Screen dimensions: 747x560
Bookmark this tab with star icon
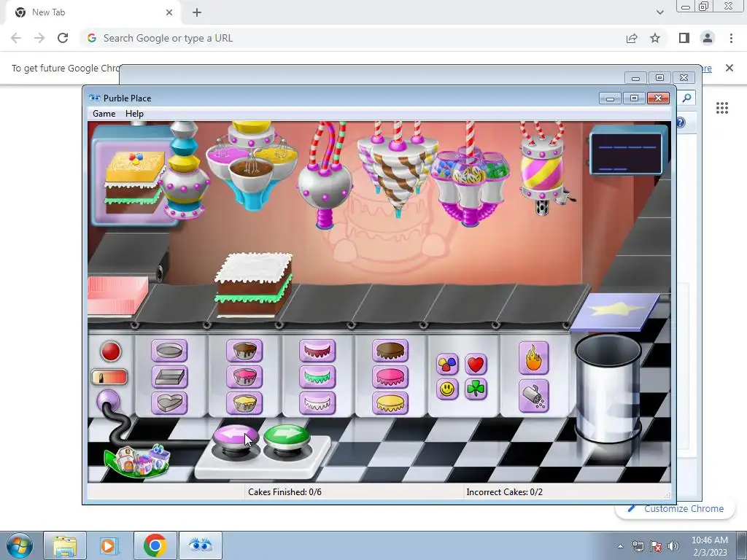[655, 38]
